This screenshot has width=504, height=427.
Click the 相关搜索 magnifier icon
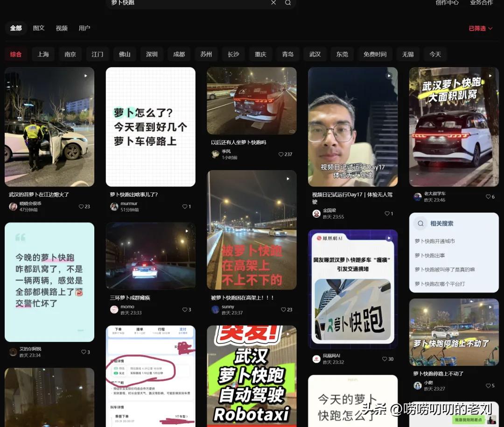click(420, 224)
